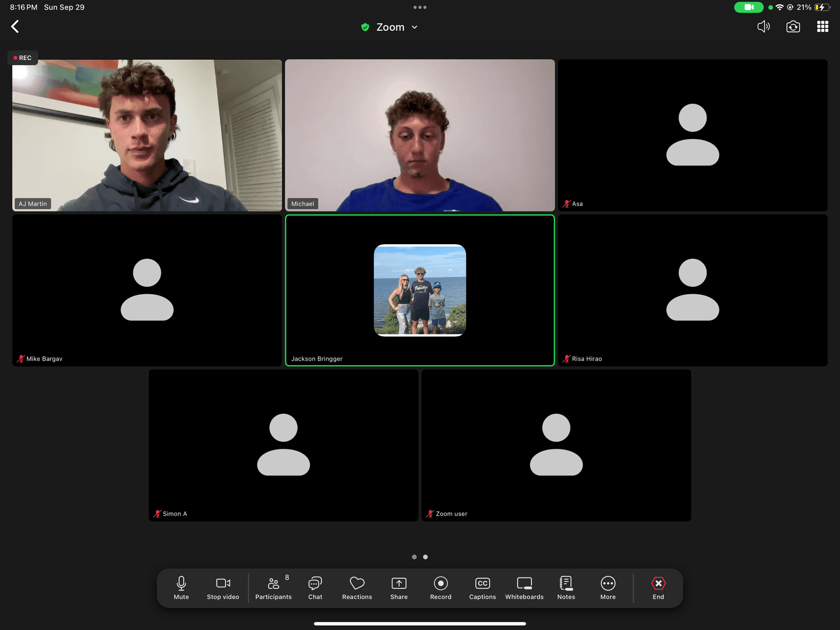
Task: Select Mike Bargav's participant tile
Action: tap(147, 290)
